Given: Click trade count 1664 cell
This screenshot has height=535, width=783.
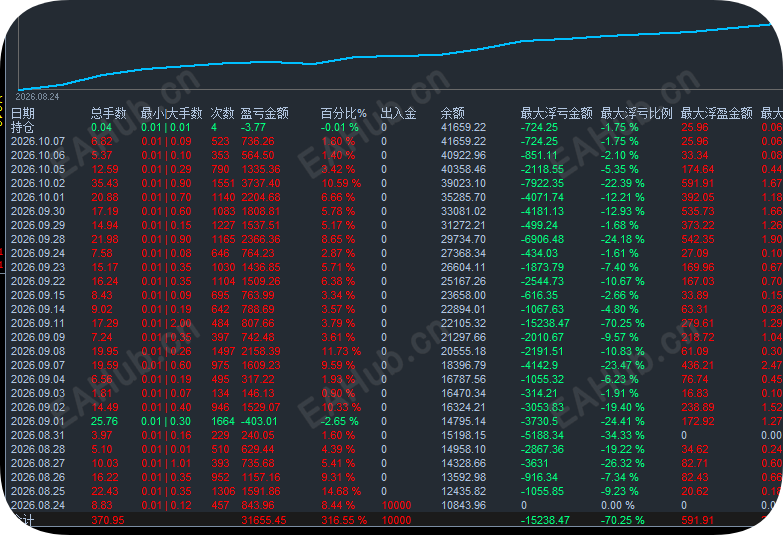Looking at the screenshot, I should click(x=223, y=421).
